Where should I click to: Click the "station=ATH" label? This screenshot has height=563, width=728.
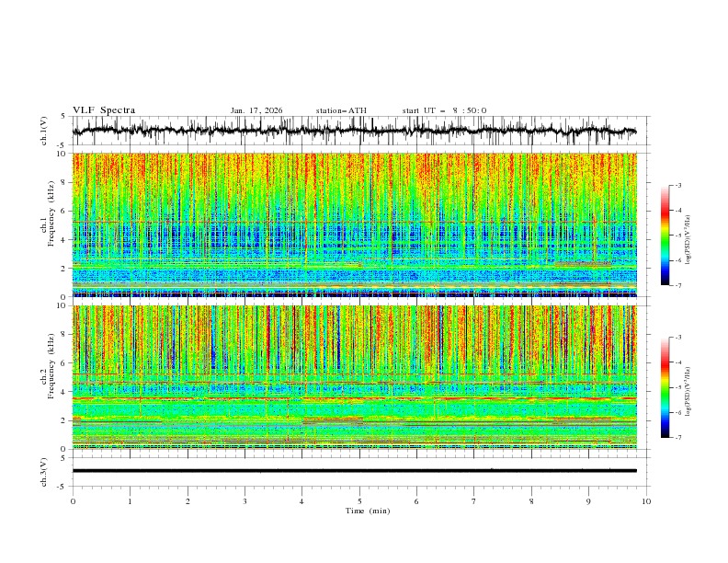pos(341,110)
